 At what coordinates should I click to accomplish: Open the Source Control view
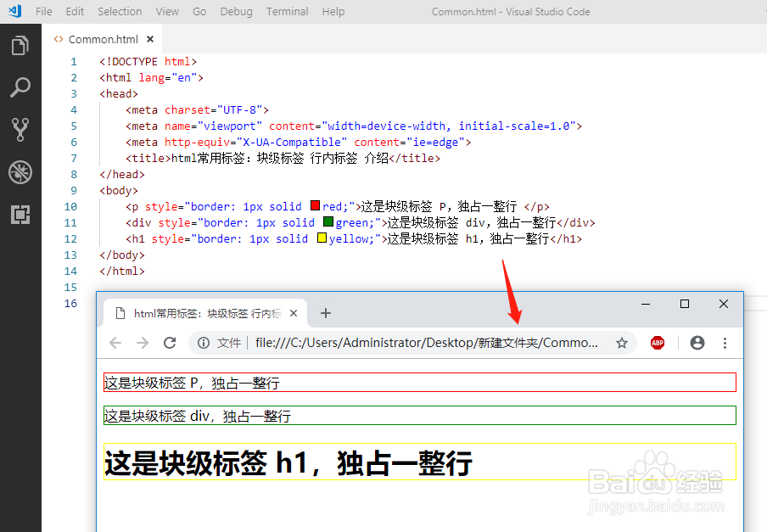(x=20, y=129)
